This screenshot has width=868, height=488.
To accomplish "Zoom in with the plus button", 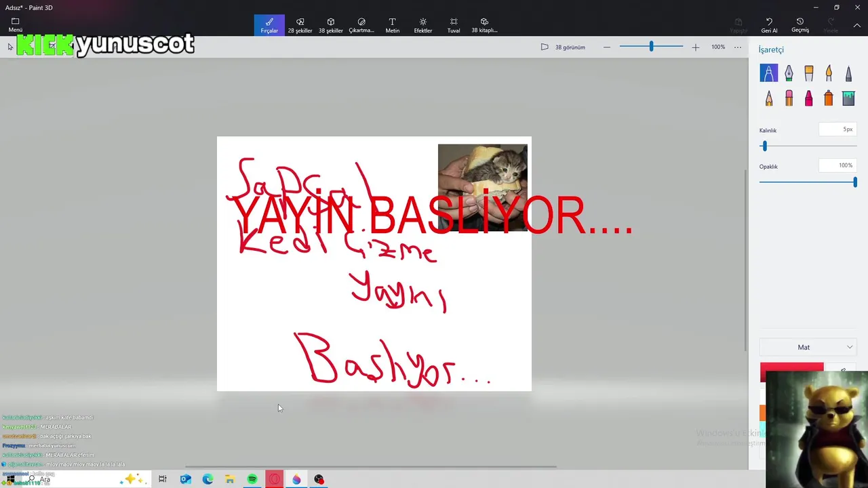I will [x=695, y=47].
